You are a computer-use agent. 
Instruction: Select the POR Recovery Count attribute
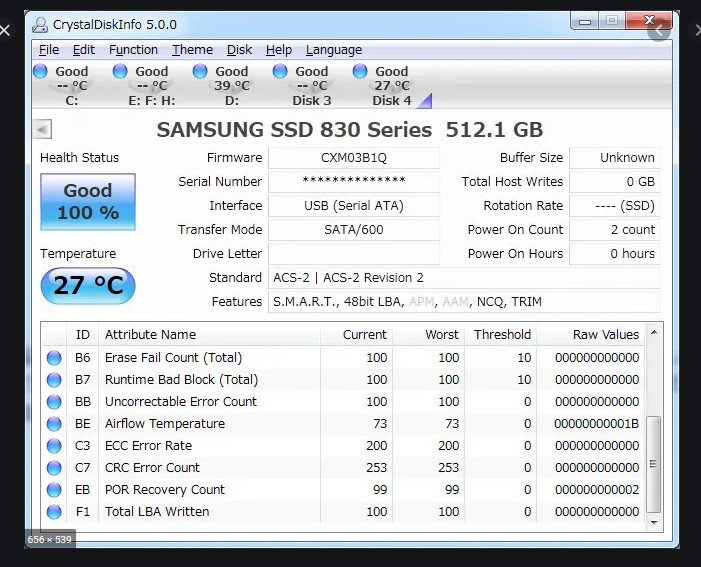[165, 490]
